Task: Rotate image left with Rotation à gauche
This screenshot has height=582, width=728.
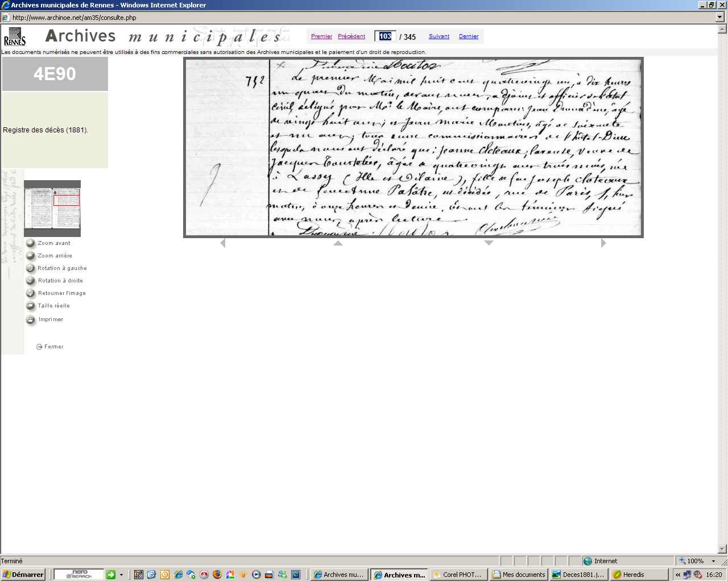Action: [31, 268]
